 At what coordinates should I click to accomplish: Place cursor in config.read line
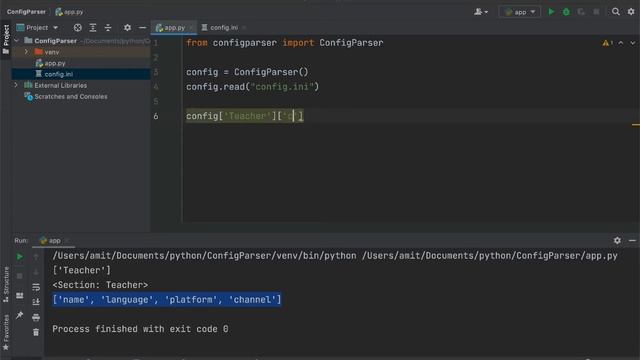tap(252, 87)
